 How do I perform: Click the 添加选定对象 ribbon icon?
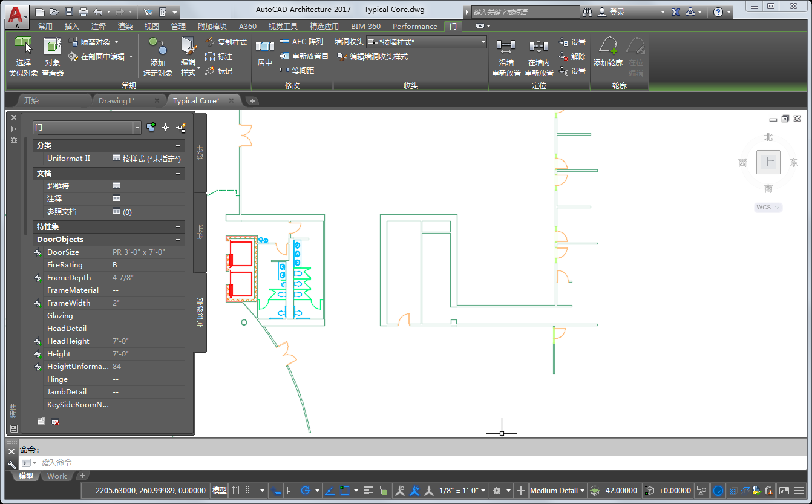point(158,46)
